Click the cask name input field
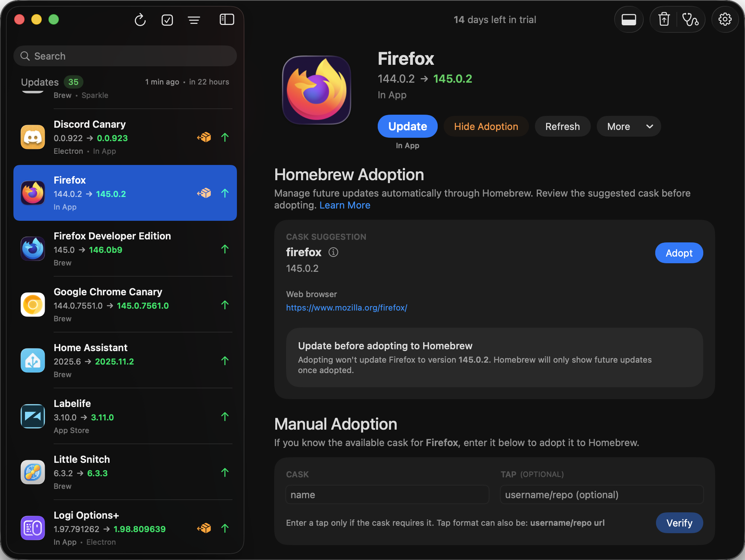 387,494
